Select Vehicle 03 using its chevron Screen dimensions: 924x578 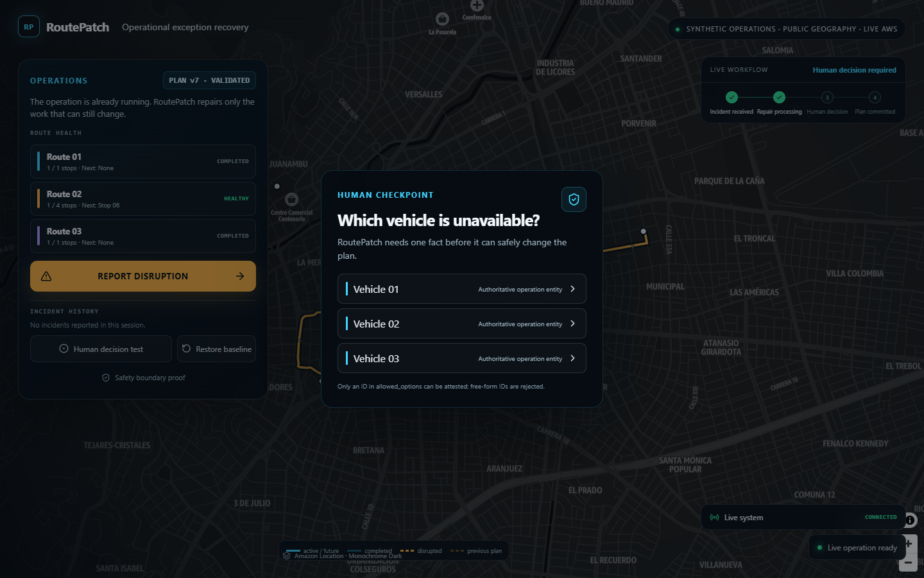[573, 358]
